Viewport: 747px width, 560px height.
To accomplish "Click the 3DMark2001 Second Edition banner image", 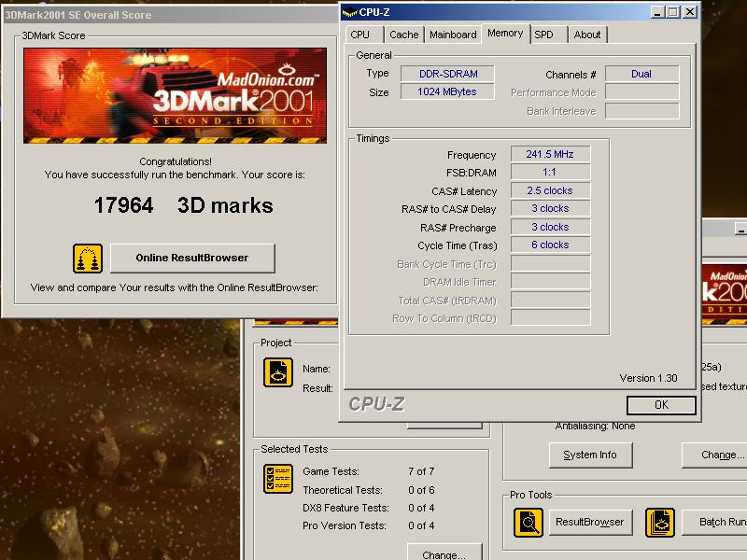I will (175, 95).
